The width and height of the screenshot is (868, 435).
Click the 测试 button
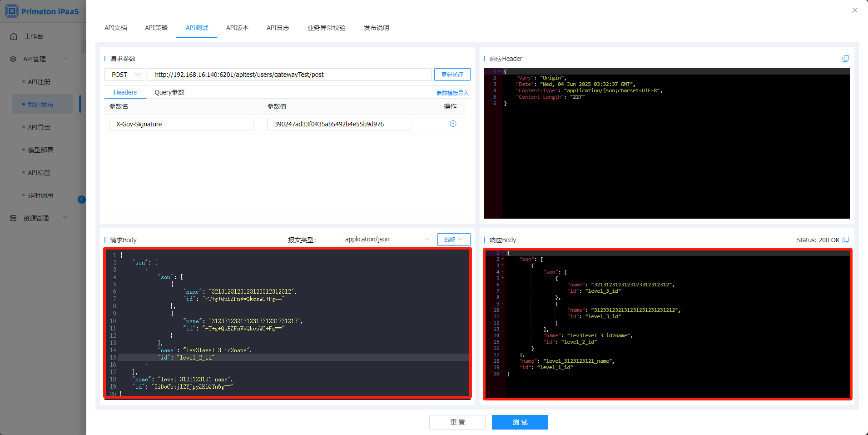click(x=520, y=422)
